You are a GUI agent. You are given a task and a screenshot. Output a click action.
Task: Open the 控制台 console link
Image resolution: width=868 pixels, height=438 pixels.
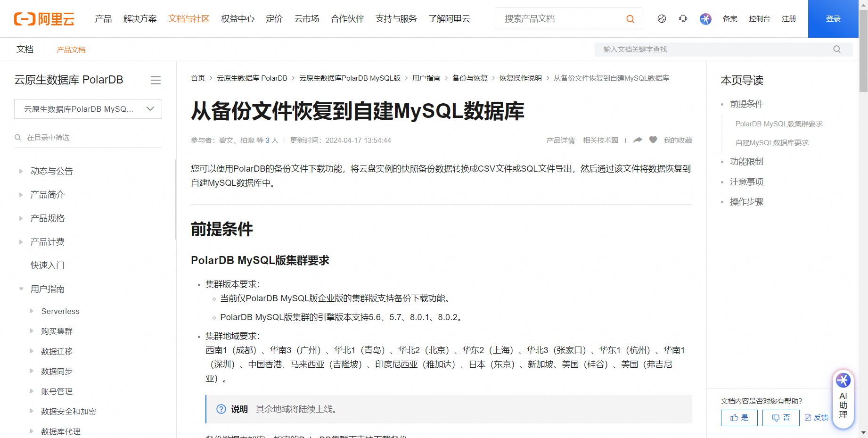coord(759,19)
